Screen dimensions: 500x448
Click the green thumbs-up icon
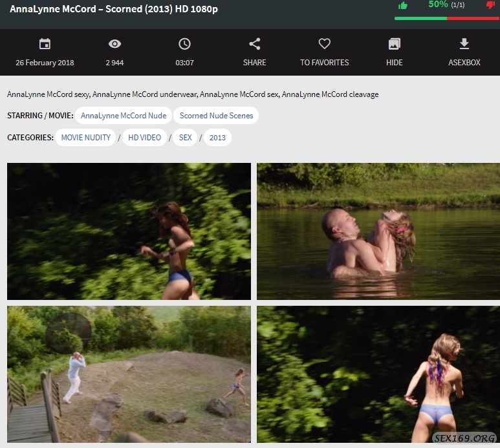click(403, 6)
